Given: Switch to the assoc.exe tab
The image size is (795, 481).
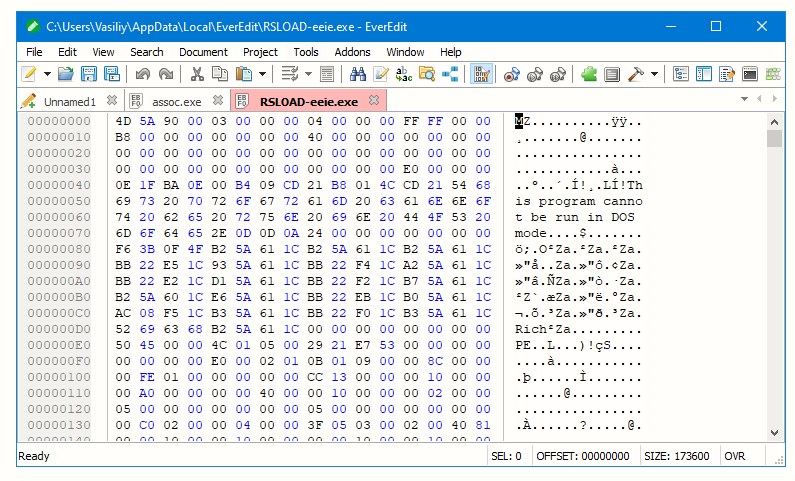Looking at the screenshot, I should tap(176, 102).
